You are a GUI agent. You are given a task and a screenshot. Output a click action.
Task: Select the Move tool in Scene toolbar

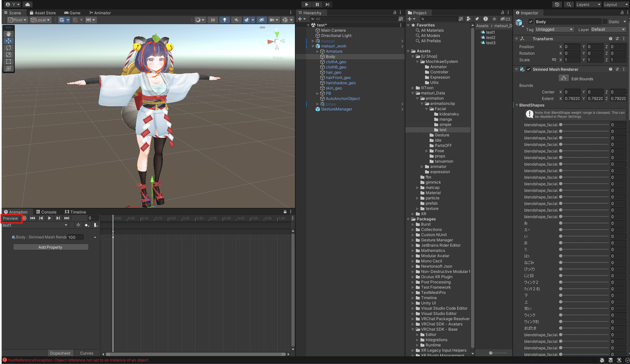[9, 41]
